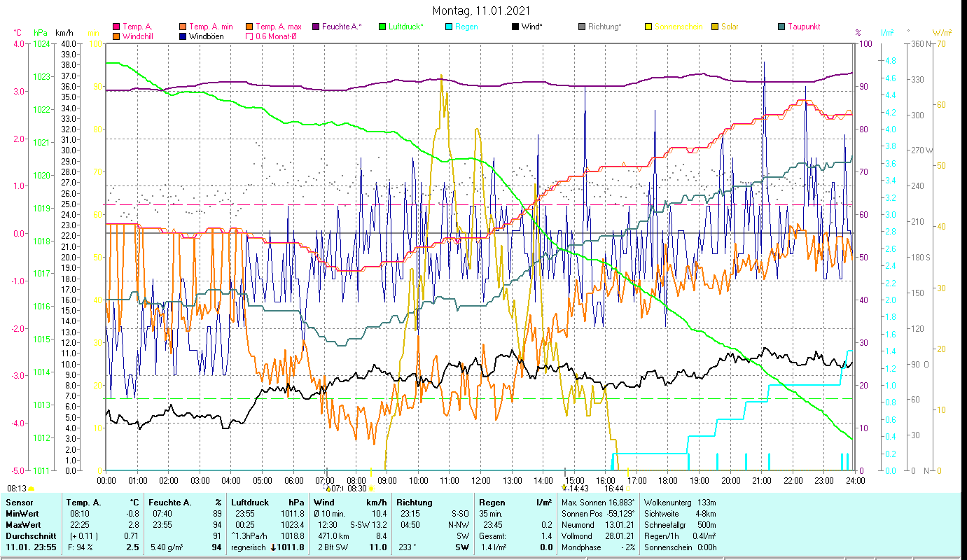Click the Solar legend label
This screenshot has width=967, height=560.
pyautogui.click(x=730, y=27)
